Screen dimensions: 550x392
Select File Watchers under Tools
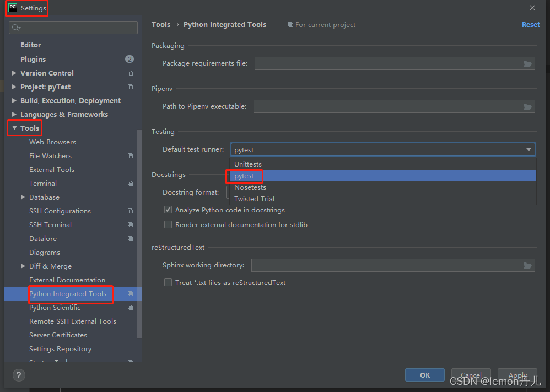[x=50, y=156]
